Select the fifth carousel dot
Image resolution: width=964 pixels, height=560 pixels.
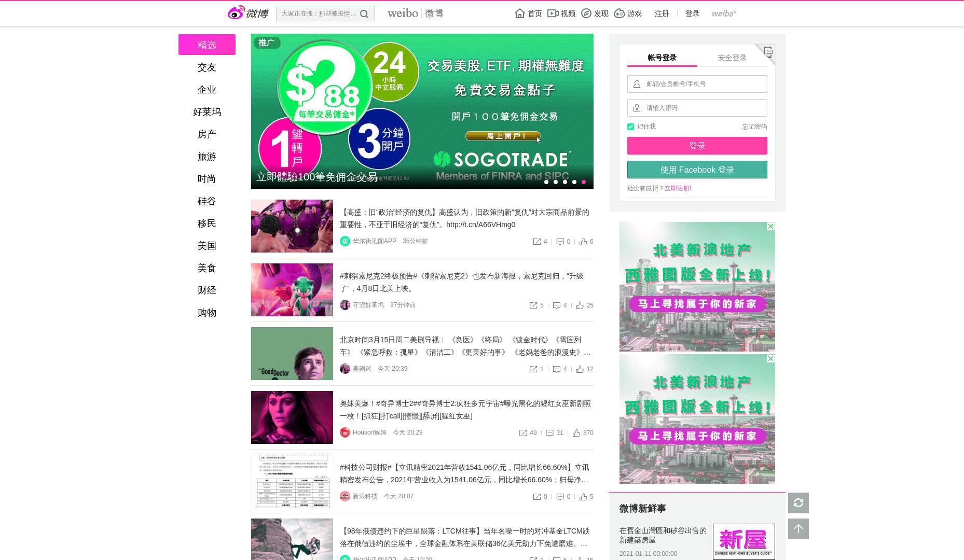coord(584,182)
